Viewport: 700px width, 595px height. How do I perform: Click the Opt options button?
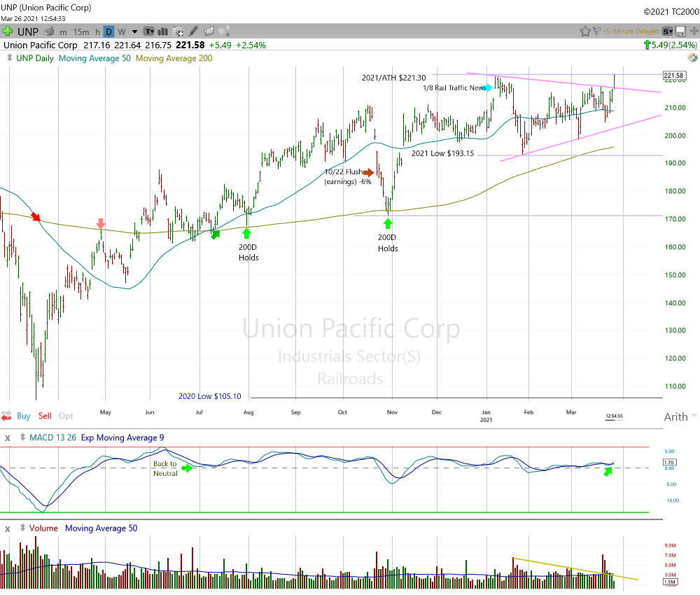[66, 416]
